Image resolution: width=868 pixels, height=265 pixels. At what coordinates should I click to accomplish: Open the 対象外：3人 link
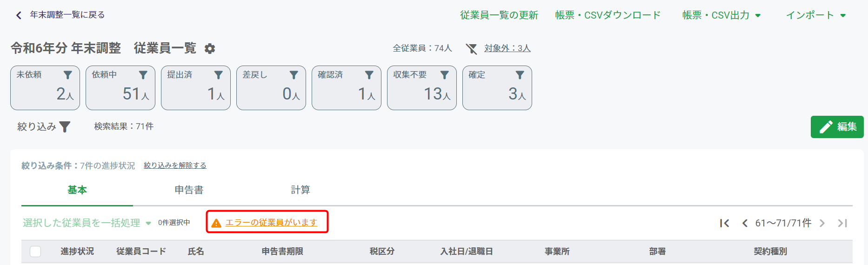[507, 48]
